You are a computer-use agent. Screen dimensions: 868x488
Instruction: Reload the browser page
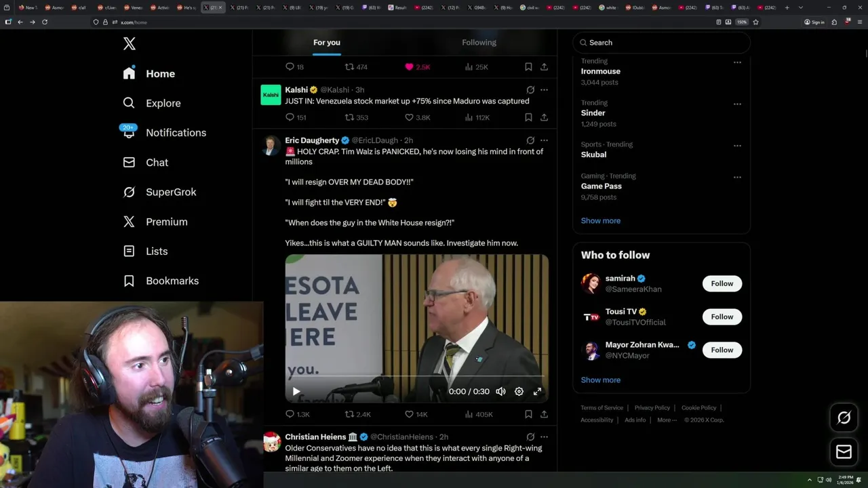[x=45, y=22]
